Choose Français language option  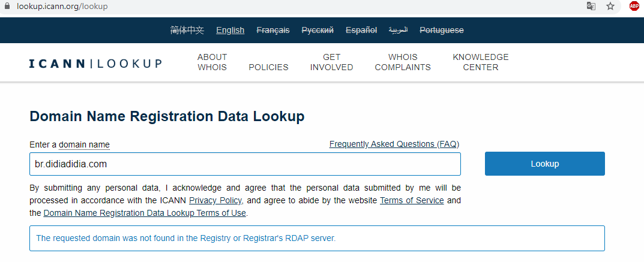(273, 31)
